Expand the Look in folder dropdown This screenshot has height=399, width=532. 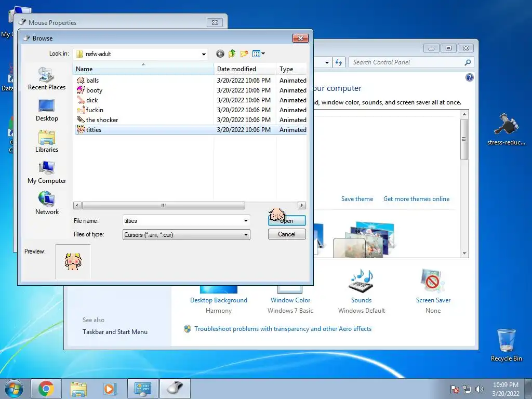tap(204, 54)
